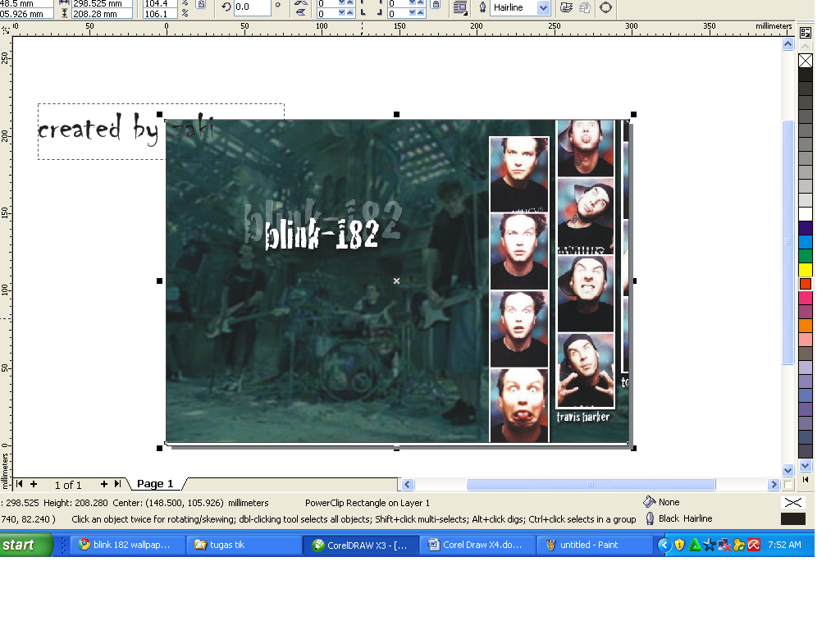Click the status bar fill swatch with X

(793, 502)
